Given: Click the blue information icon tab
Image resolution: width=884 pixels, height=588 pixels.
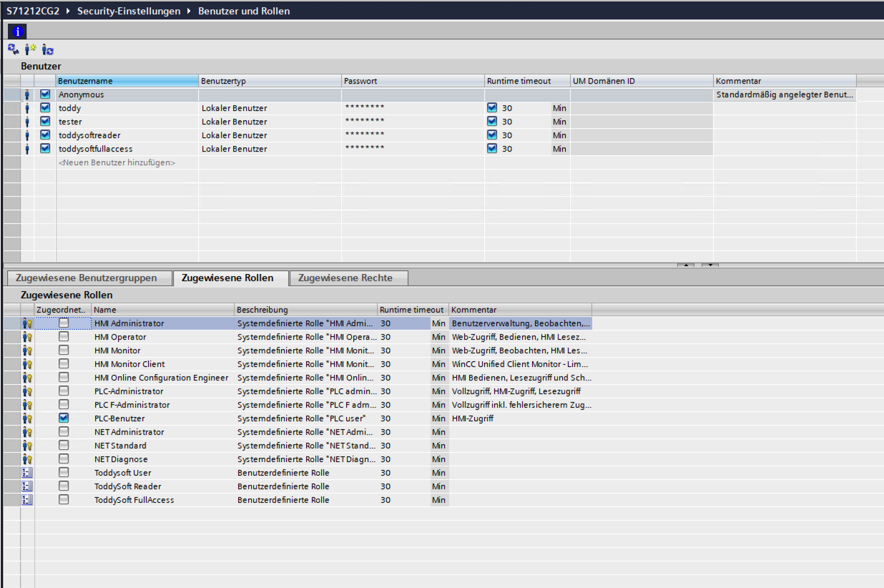Looking at the screenshot, I should pyautogui.click(x=18, y=31).
